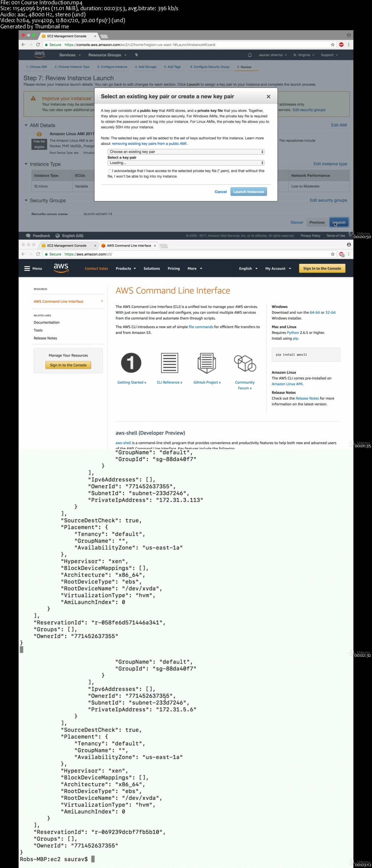Collapse the Security Groups section
The height and width of the screenshot is (868, 372).
click(26, 200)
